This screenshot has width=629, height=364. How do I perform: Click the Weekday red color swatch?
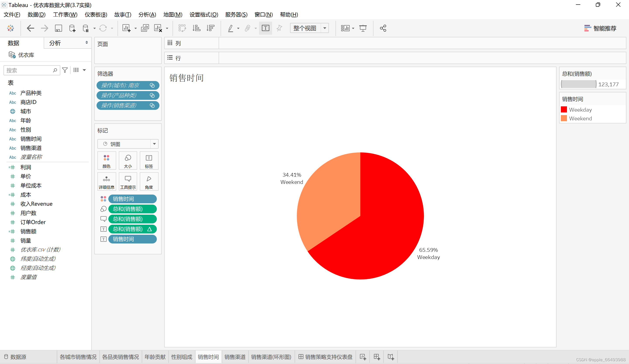(564, 110)
